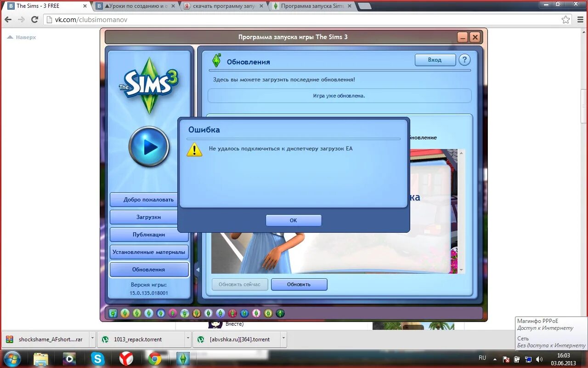This screenshot has height=368, width=588.
Task: Collapse the launcher sidebar with the small arrow
Action: coord(198,270)
